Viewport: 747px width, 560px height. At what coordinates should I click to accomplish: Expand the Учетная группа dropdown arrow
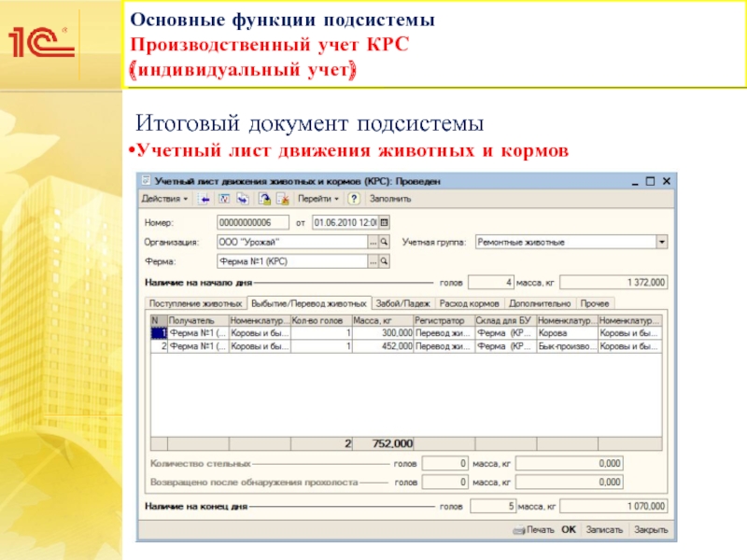[662, 242]
